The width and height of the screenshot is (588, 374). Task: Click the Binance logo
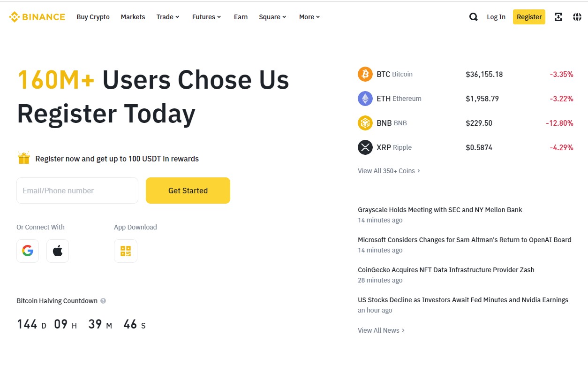(x=37, y=17)
